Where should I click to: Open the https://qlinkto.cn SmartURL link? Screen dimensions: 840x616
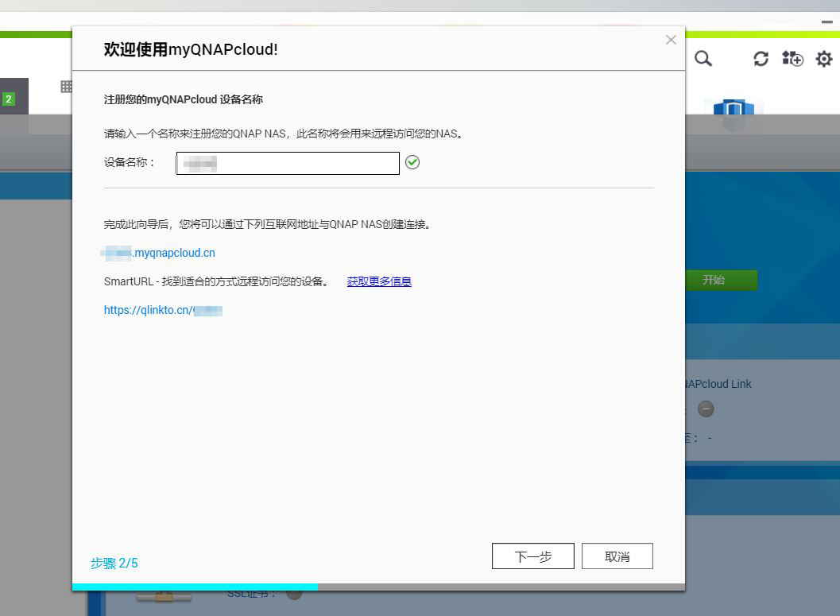163,310
